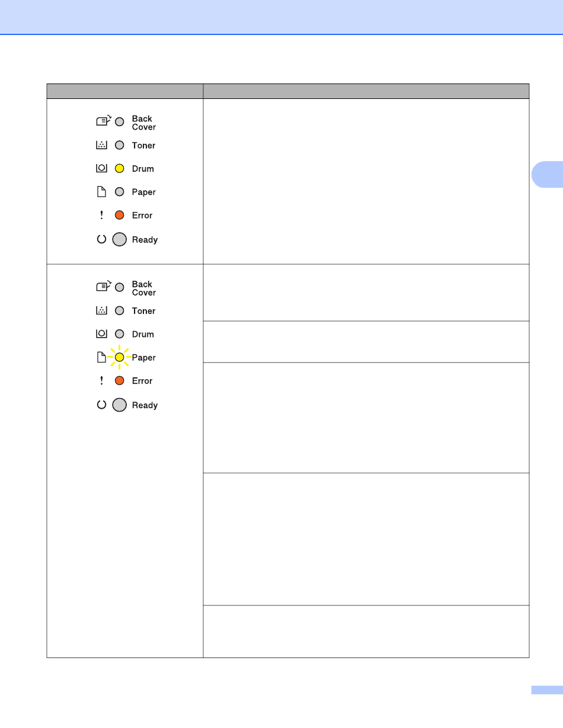
Task: Click the Error exclamation icon in the upper panel
Action: 101,215
